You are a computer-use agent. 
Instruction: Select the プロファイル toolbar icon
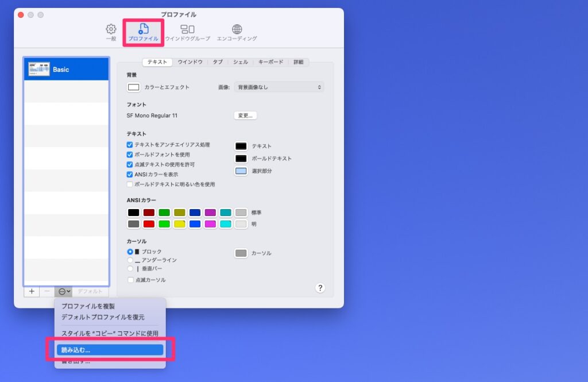(144, 29)
